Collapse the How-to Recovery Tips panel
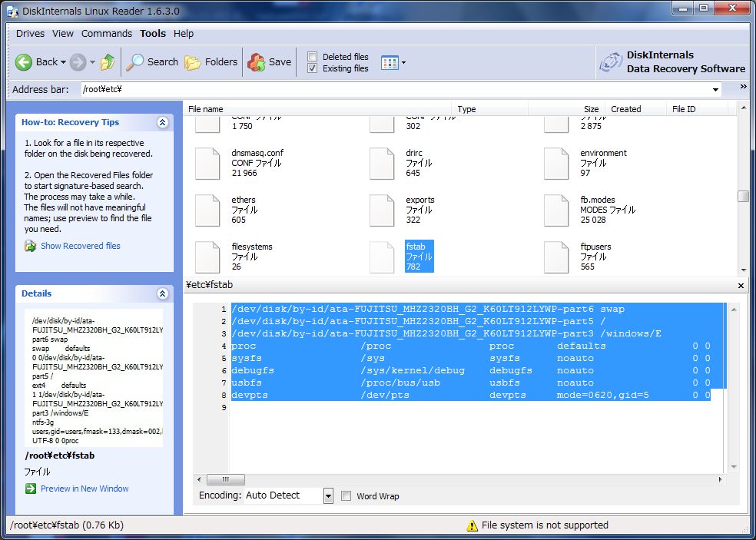This screenshot has width=756, height=540. (x=162, y=122)
